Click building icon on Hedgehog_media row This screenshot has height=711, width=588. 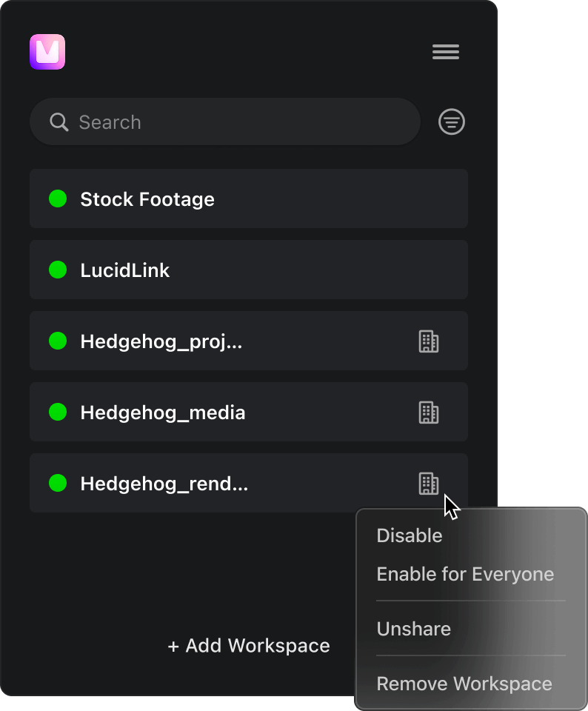(429, 413)
